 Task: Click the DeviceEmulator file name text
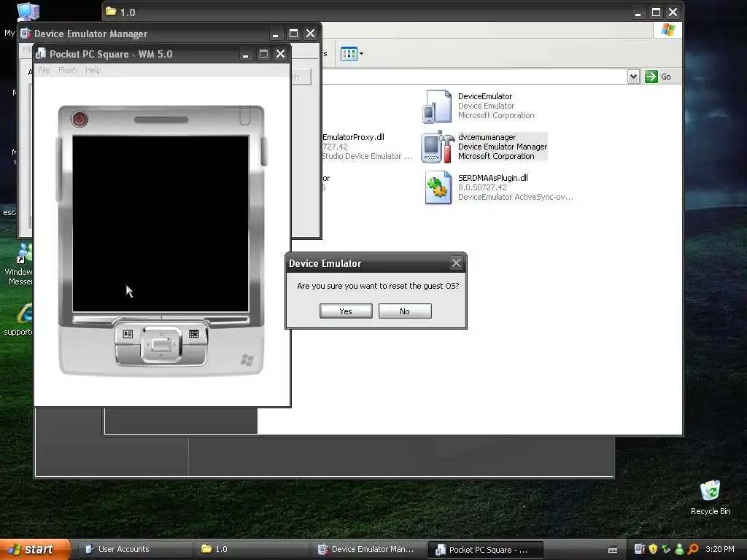pyautogui.click(x=485, y=96)
